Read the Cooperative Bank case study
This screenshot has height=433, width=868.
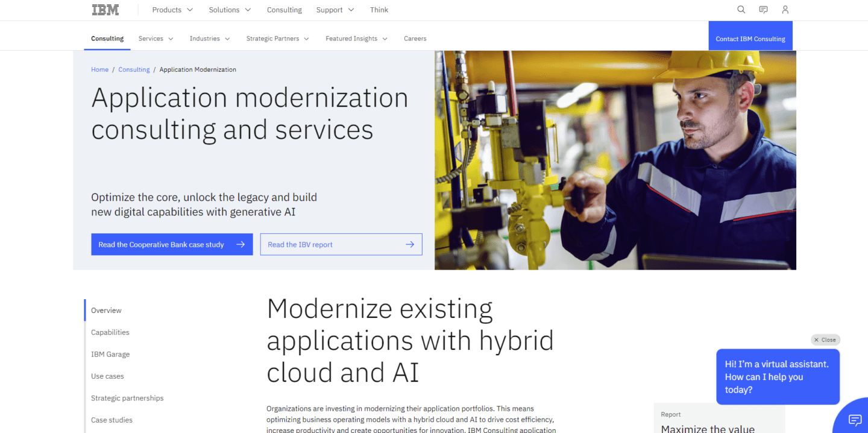pyautogui.click(x=172, y=244)
